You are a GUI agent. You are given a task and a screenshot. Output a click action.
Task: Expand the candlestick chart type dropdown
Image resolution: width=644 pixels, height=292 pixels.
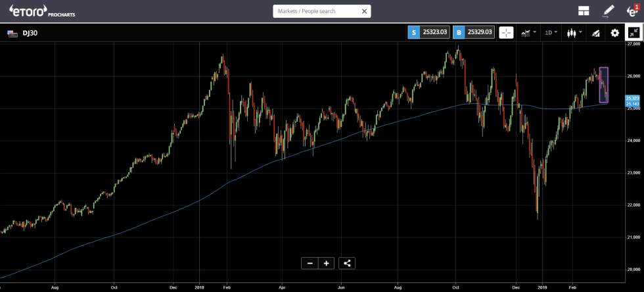click(x=574, y=32)
